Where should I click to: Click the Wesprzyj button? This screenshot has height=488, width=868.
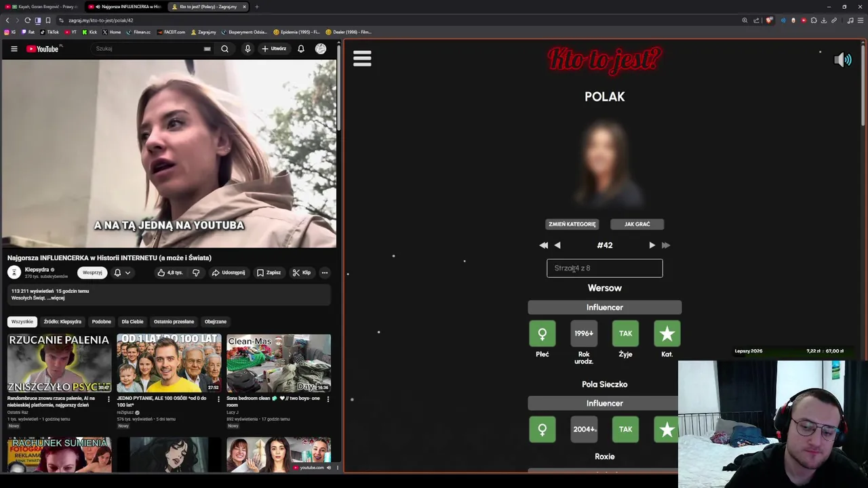(x=92, y=272)
